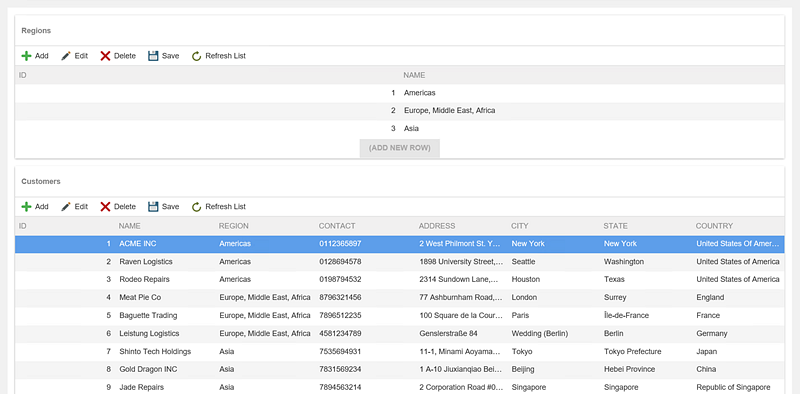
Task: Click Refresh List icon in Customers toolbar
Action: click(x=196, y=207)
